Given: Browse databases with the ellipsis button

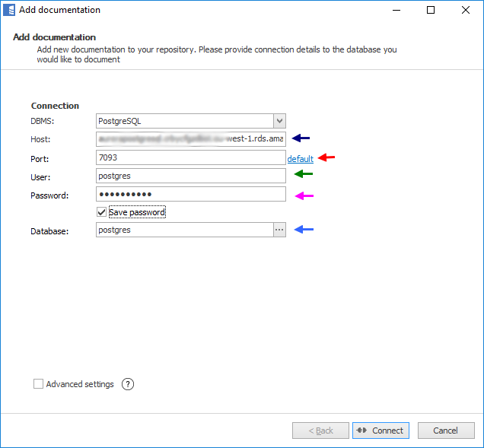Looking at the screenshot, I should pos(279,230).
